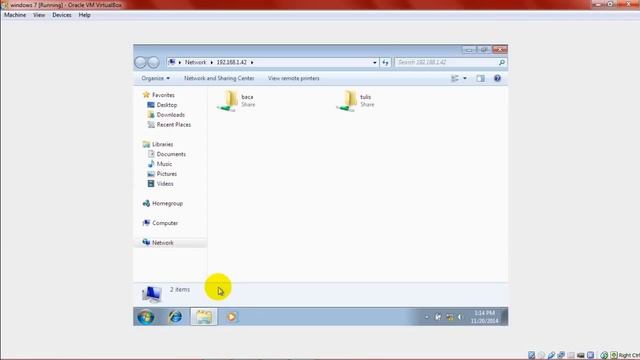The height and width of the screenshot is (360, 640).
Task: Open the Music library
Action: pyautogui.click(x=160, y=164)
